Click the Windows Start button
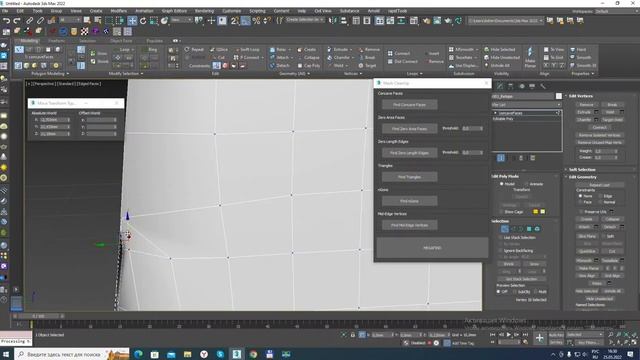This screenshot has width=640, height=360. [6, 354]
